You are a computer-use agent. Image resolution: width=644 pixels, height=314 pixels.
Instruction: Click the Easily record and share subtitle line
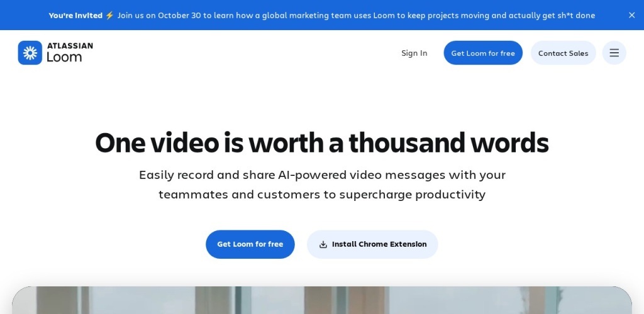tap(322, 175)
